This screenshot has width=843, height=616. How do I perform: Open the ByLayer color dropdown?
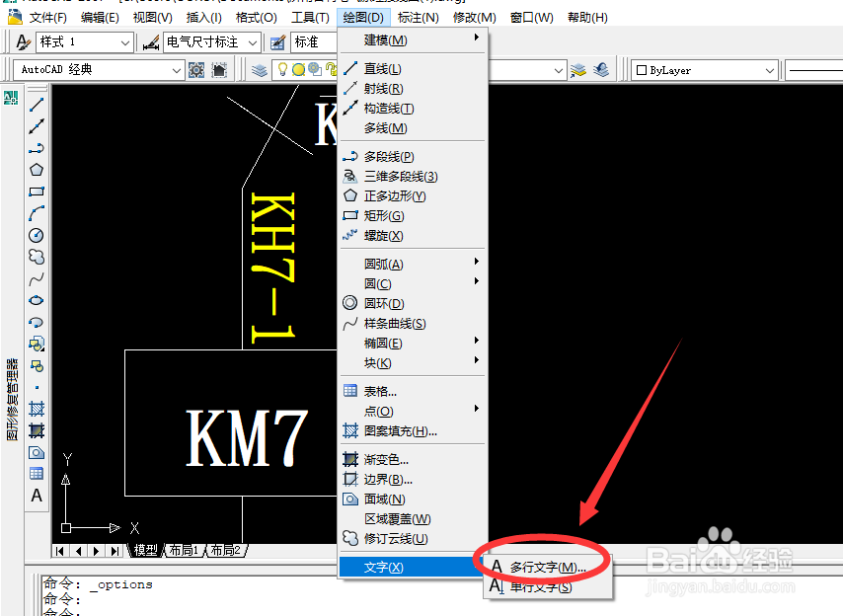click(704, 70)
